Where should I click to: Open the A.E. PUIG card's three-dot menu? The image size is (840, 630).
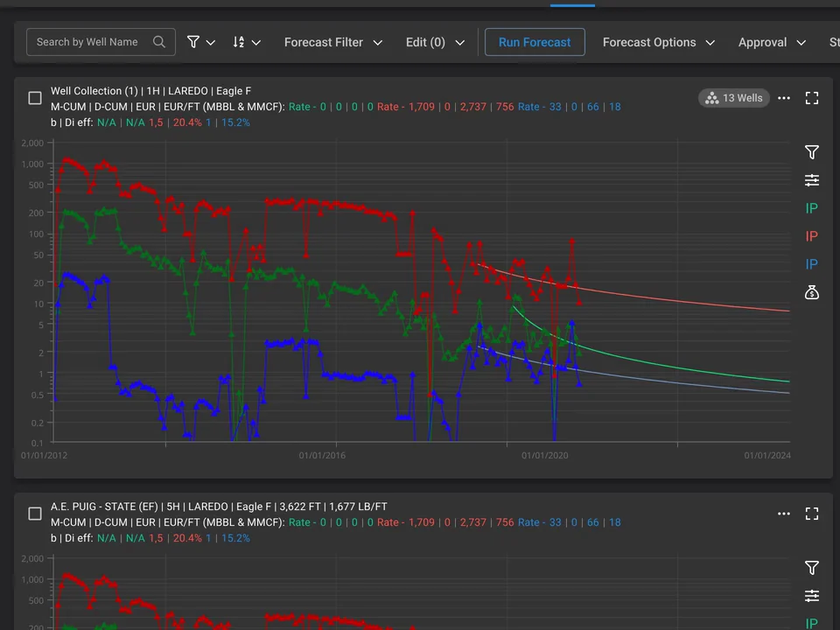[x=784, y=514]
